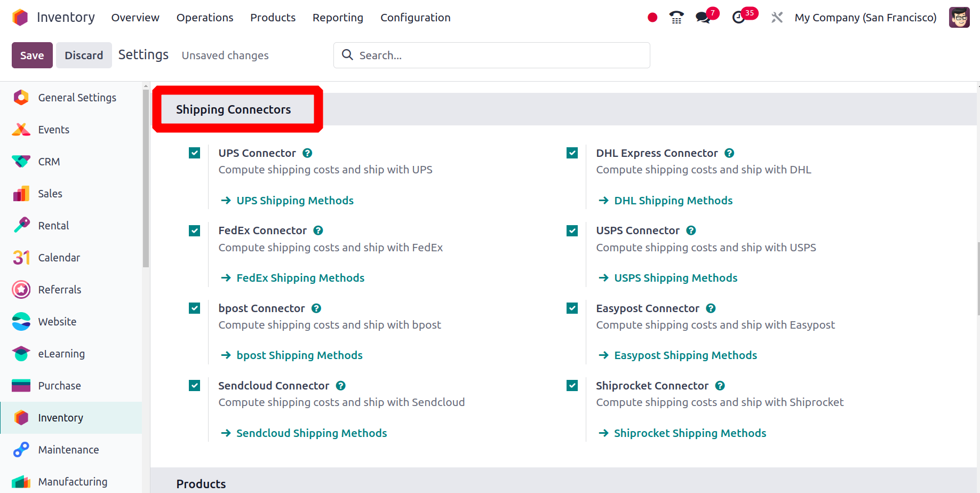Open the Configuration menu
The image size is (980, 493).
click(x=416, y=18)
